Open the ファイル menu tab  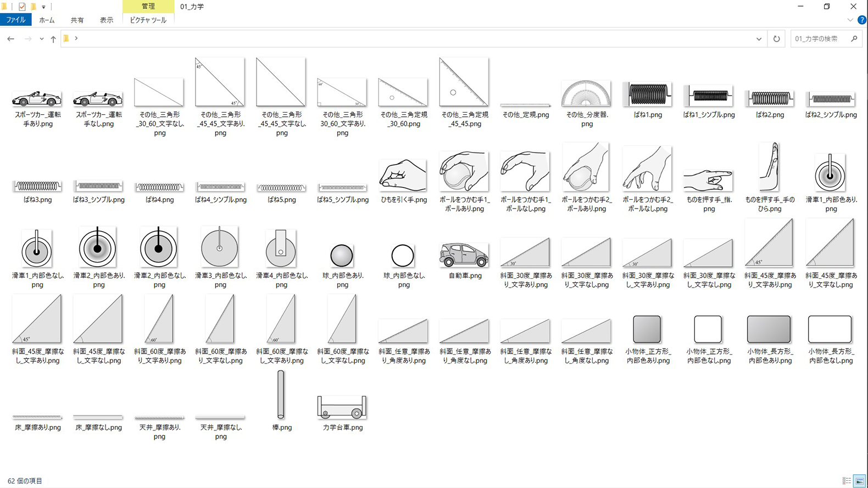[x=16, y=20]
